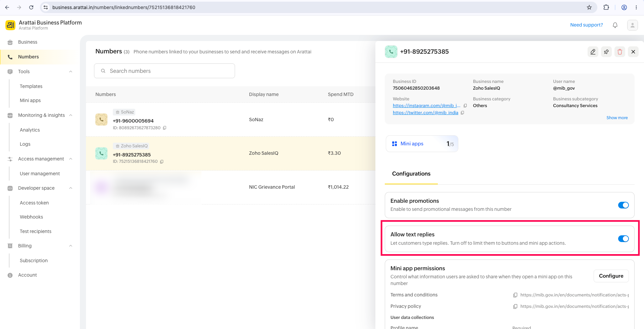
Task: Open Analytics in the sidebar
Action: pos(30,130)
